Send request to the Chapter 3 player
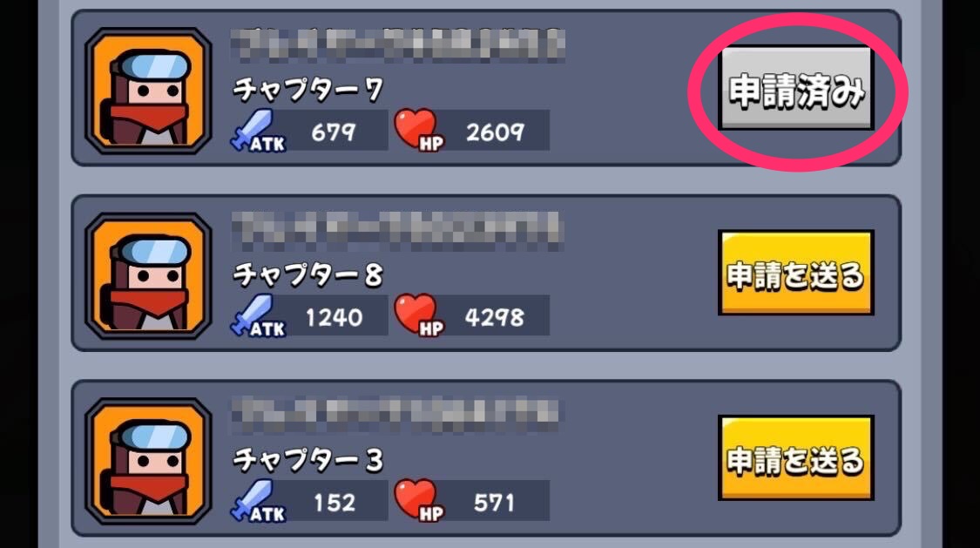The height and width of the screenshot is (548, 980). tap(795, 458)
